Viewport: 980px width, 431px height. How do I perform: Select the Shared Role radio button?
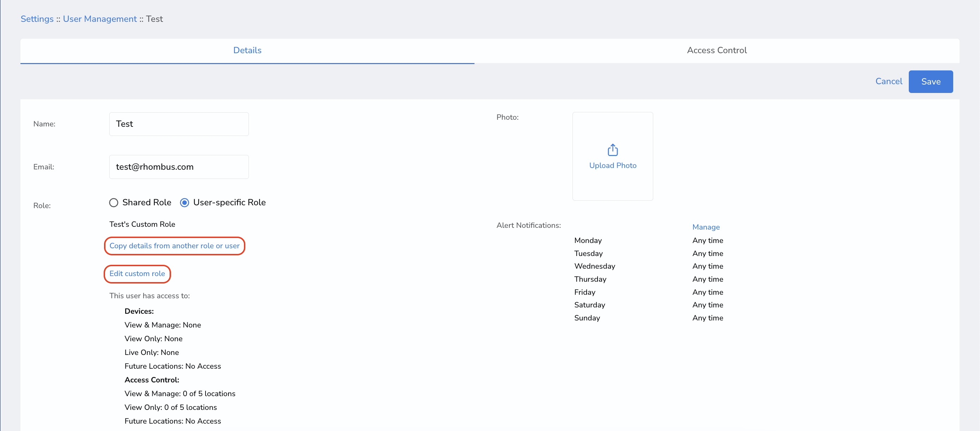click(114, 202)
